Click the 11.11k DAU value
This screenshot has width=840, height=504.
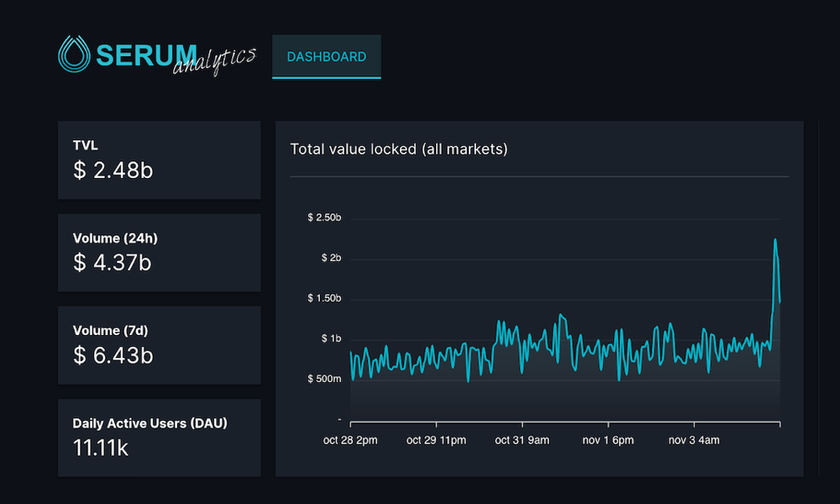point(100,448)
